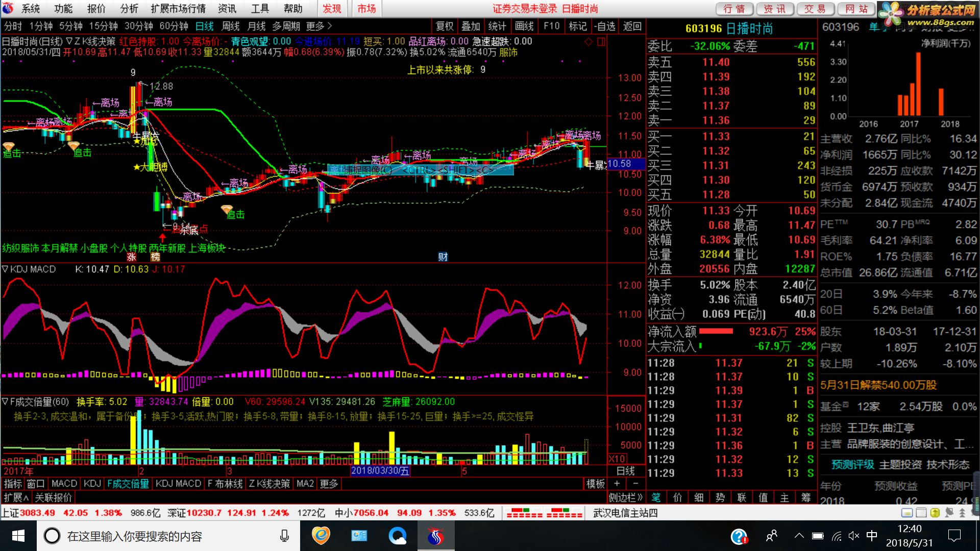Click the 交易 button at top right
980x551 pixels.
point(815,9)
